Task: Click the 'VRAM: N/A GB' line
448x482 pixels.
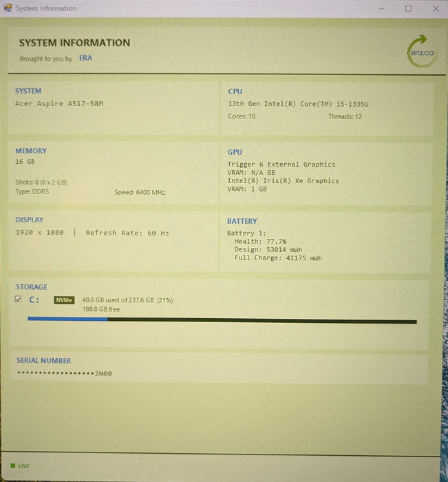Action: coord(251,172)
